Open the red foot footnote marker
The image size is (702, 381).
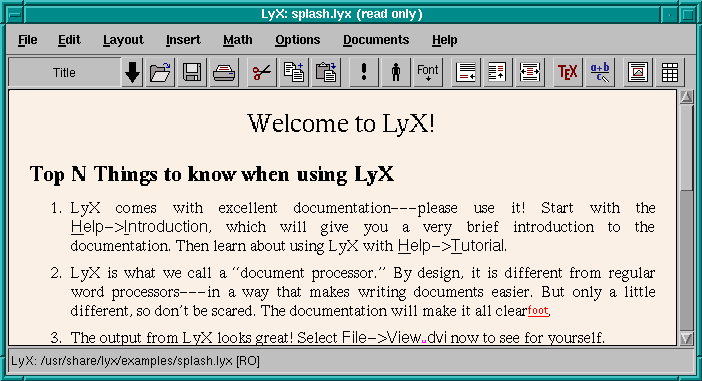(x=538, y=310)
